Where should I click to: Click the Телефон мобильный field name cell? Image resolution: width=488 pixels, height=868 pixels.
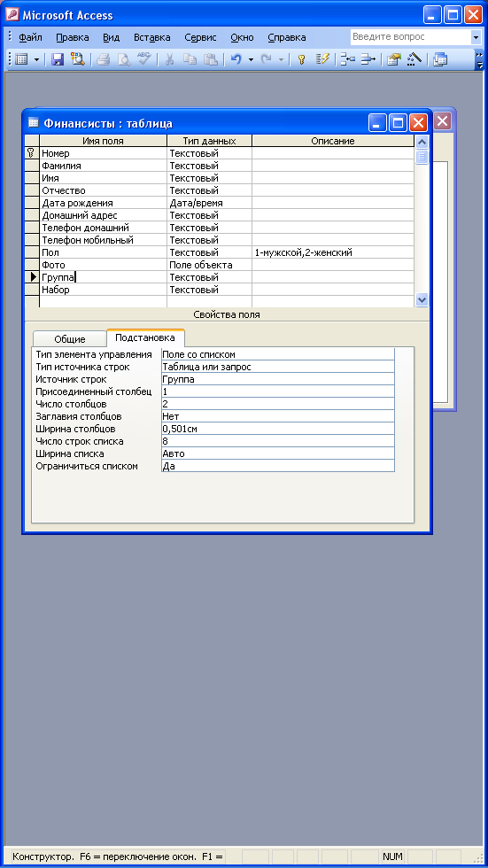pos(103,240)
